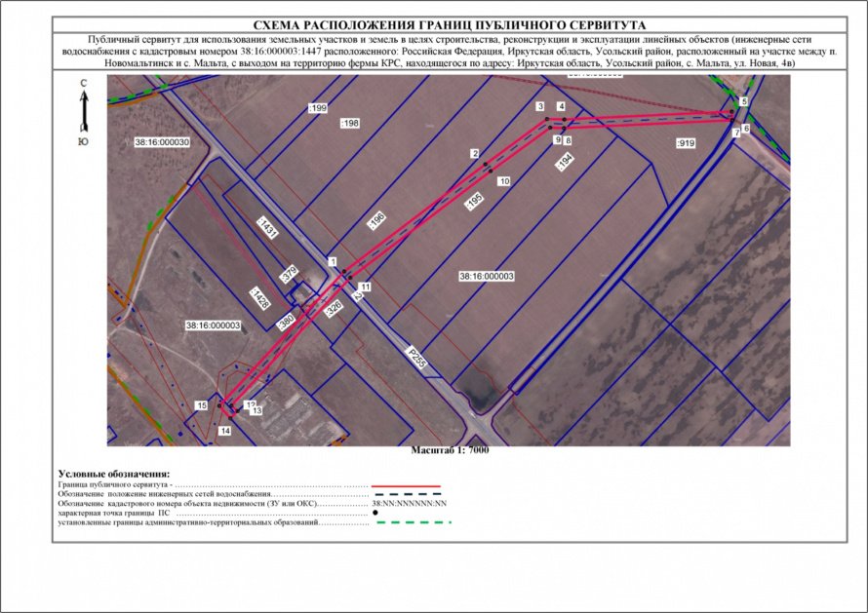Click the "38:16:000030" cadastral quarter label

click(x=162, y=142)
